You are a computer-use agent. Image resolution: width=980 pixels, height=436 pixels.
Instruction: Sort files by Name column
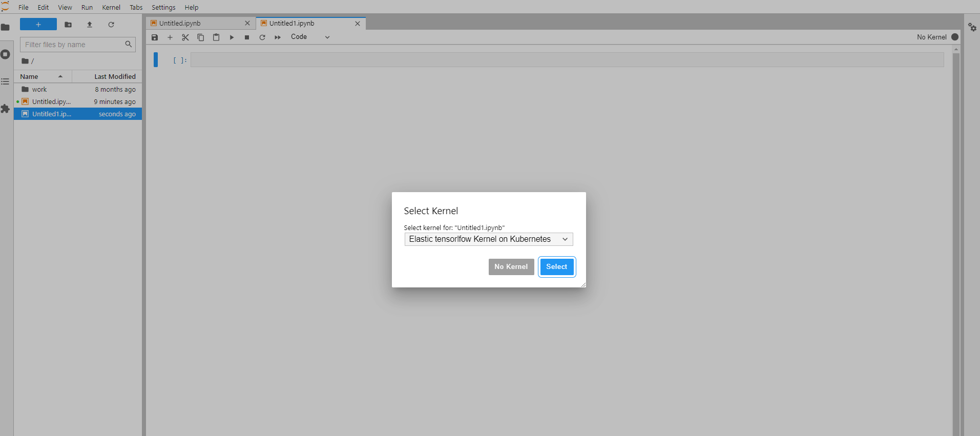43,76
